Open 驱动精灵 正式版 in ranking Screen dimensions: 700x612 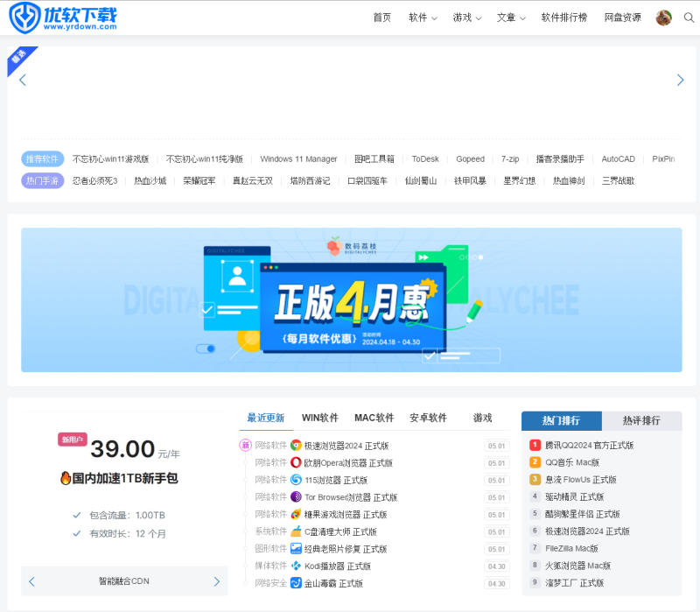574,496
